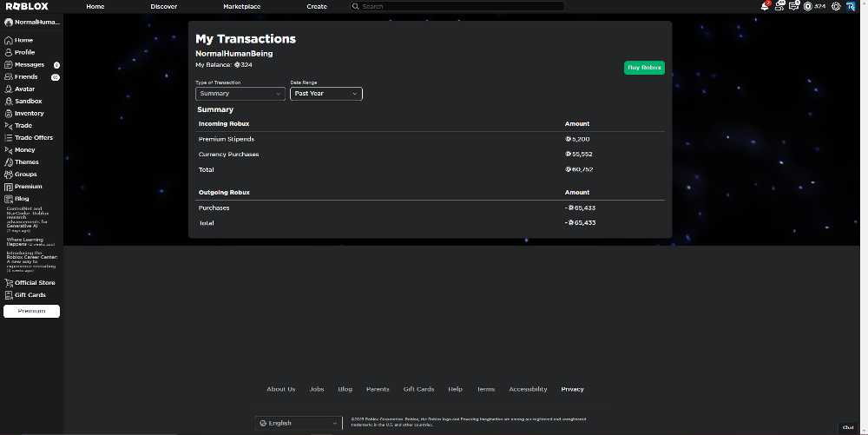The width and height of the screenshot is (868, 435).
Task: Click the My Balance 324 text
Action: 224,65
